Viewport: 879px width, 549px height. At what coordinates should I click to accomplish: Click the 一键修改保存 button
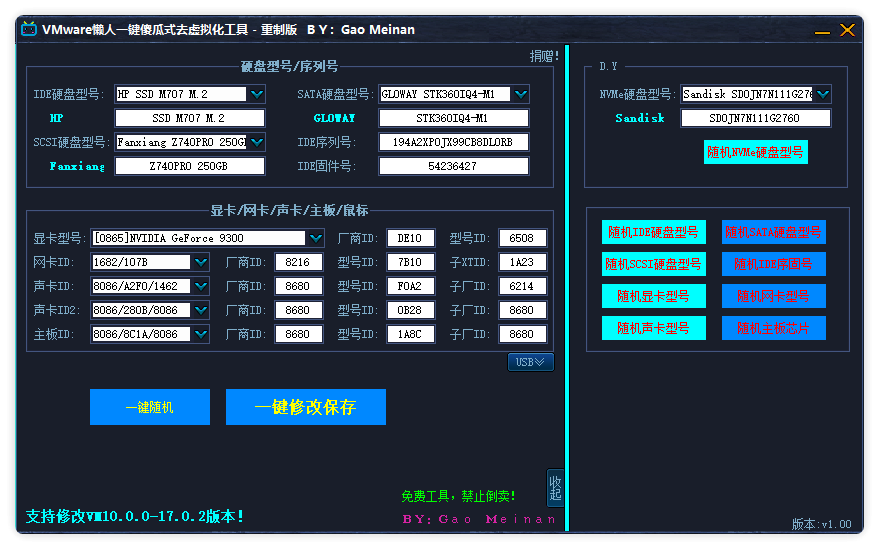click(306, 407)
